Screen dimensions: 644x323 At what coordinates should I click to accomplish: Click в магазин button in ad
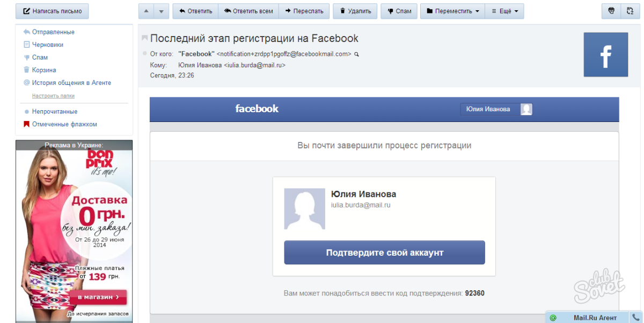pos(98,297)
